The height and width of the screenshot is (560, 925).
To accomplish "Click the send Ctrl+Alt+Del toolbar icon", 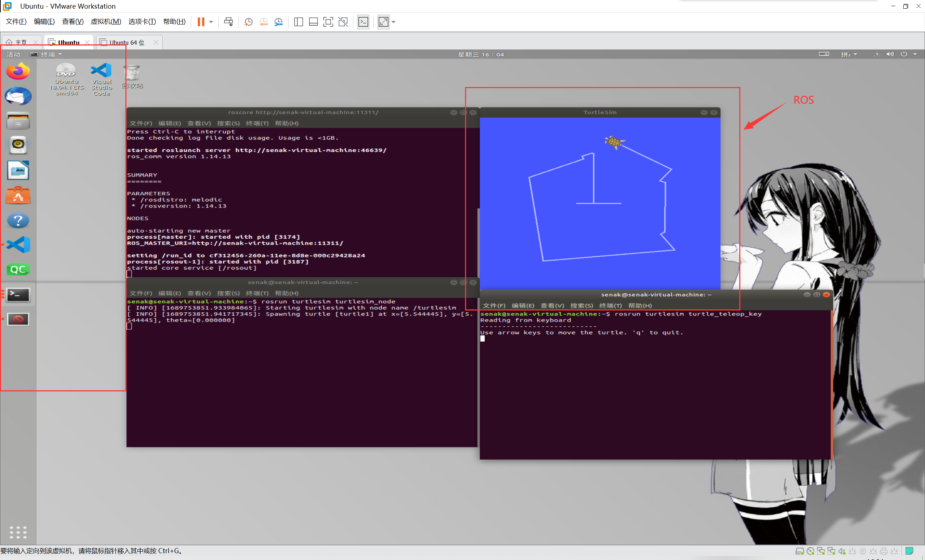I will [x=228, y=22].
